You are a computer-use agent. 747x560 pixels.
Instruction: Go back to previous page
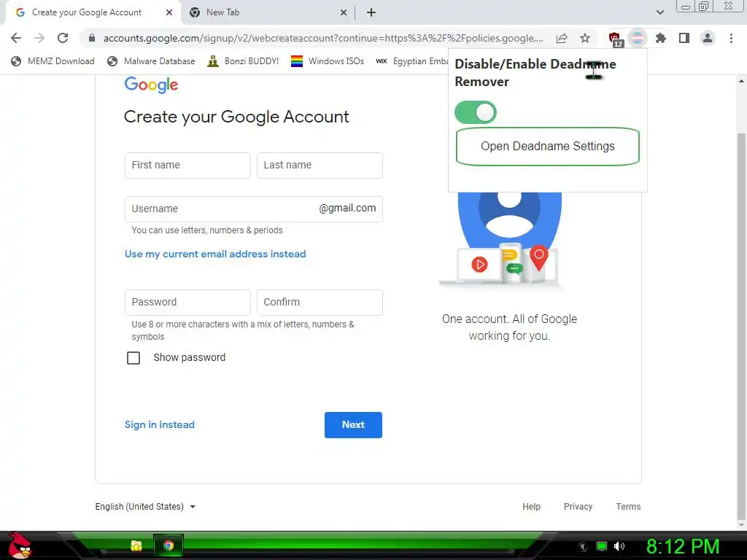pos(16,38)
